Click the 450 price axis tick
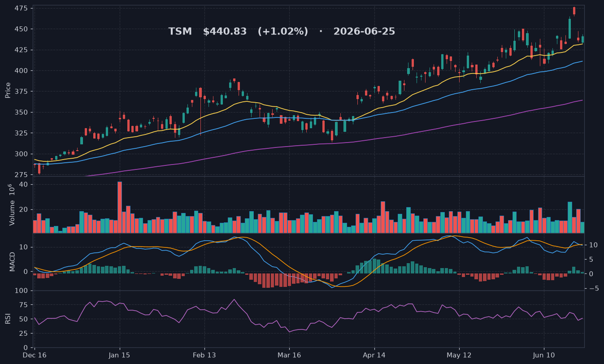 click(x=21, y=29)
